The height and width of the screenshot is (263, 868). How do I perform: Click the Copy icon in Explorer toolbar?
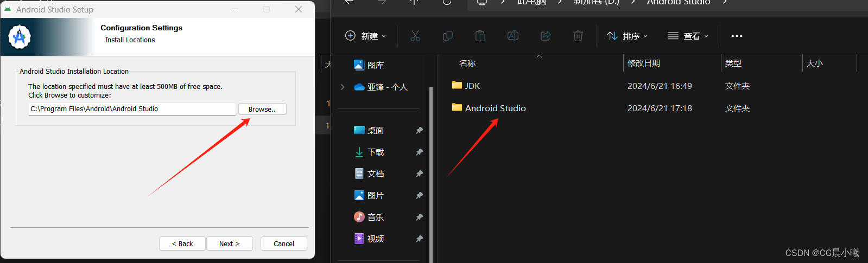(448, 36)
